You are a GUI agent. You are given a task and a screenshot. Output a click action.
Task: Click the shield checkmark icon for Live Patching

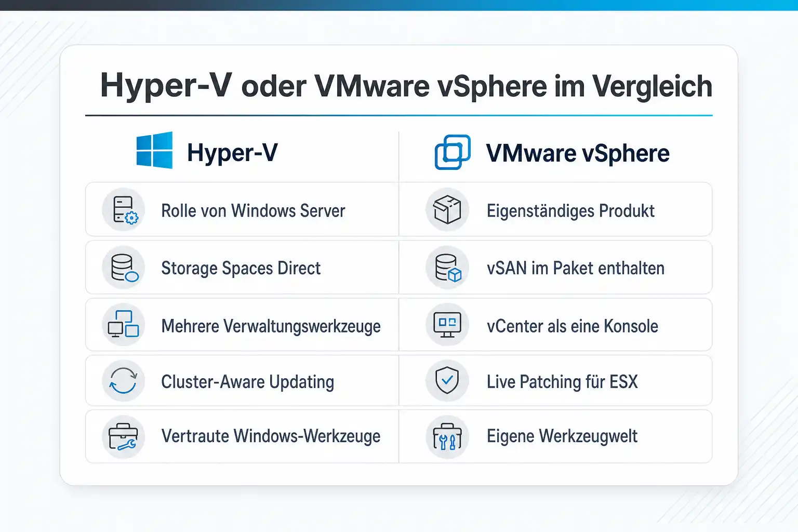(447, 381)
